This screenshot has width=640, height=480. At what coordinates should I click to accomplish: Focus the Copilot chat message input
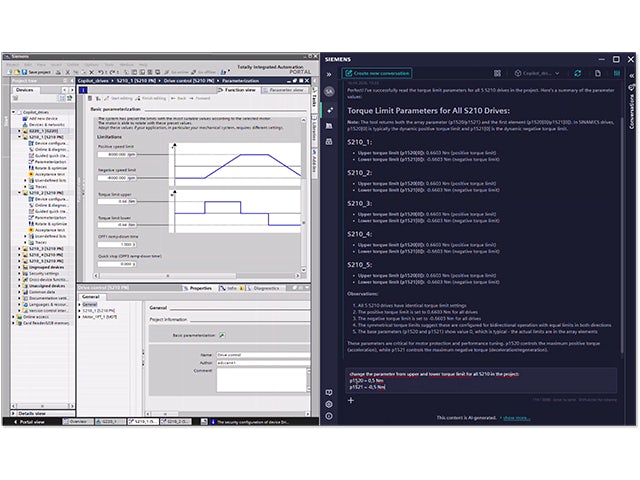[x=482, y=380]
